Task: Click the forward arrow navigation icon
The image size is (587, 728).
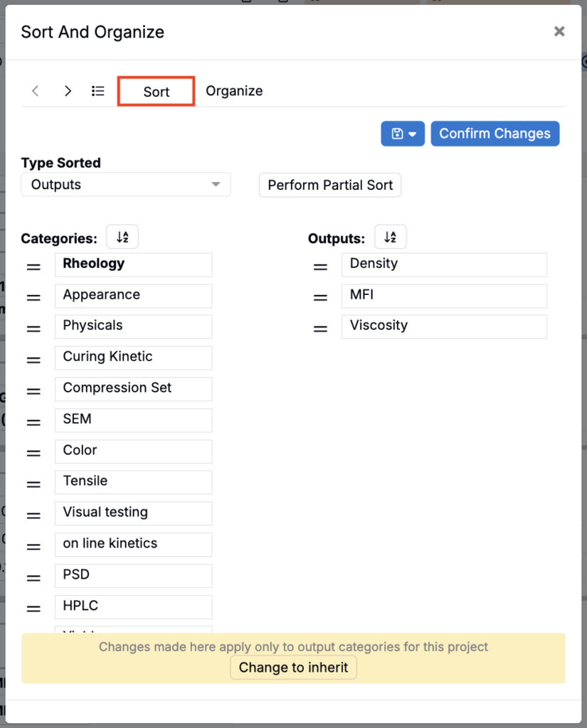Action: 68,91
